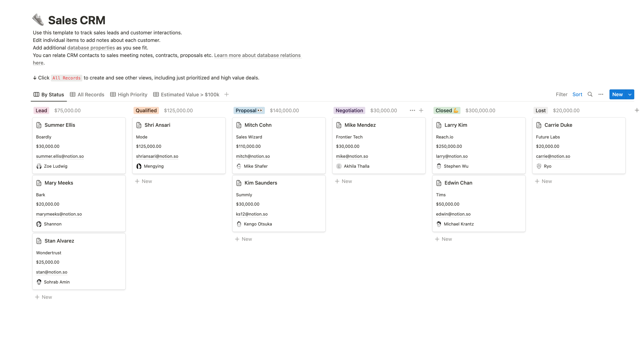Click Kengo Otsuka's avatar on Kim Saunders card
This screenshot has height=360, width=644.
239,224
